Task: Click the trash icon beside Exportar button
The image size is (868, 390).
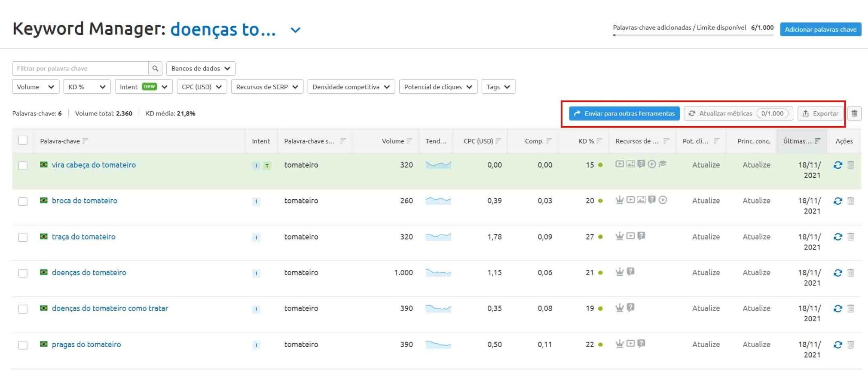Action: tap(854, 113)
